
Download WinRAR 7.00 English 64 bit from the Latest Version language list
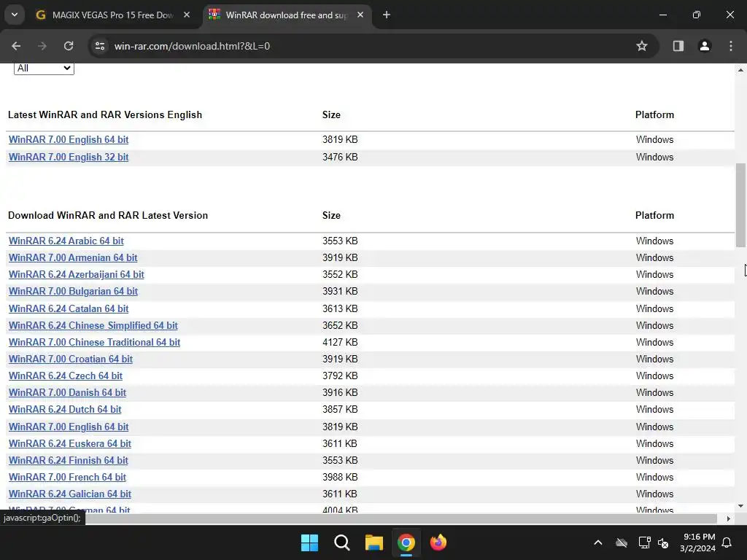click(x=69, y=427)
